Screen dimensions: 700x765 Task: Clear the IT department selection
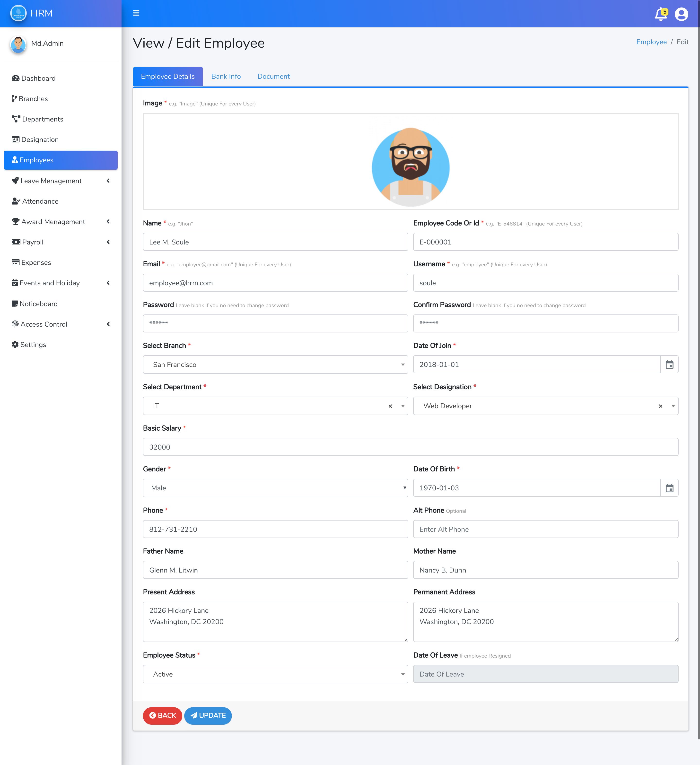tap(390, 406)
